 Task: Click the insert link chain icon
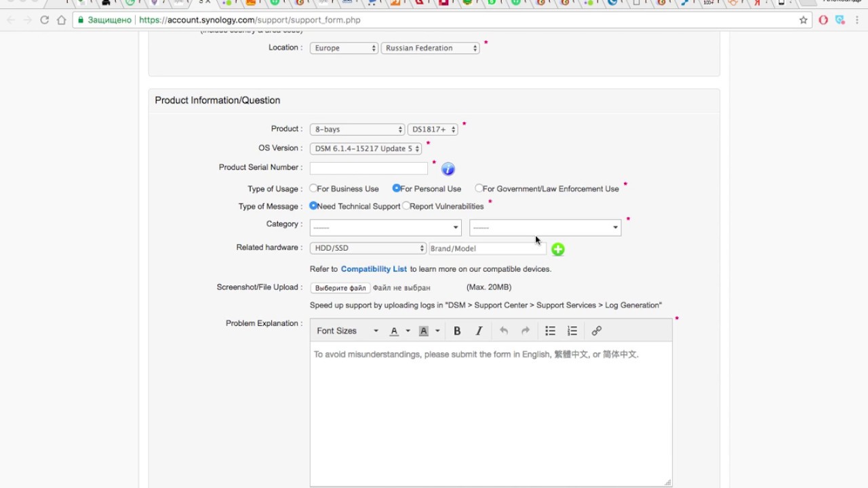click(x=597, y=331)
